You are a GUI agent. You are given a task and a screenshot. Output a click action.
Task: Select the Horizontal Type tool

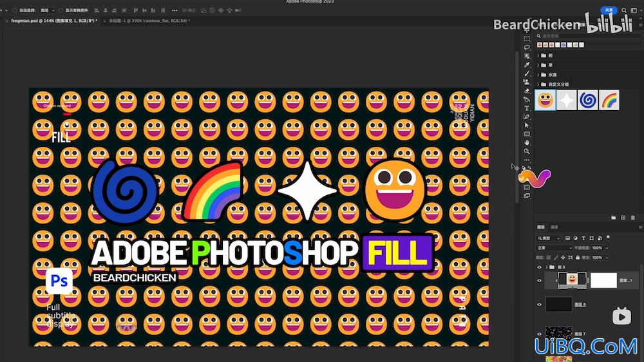tap(527, 108)
